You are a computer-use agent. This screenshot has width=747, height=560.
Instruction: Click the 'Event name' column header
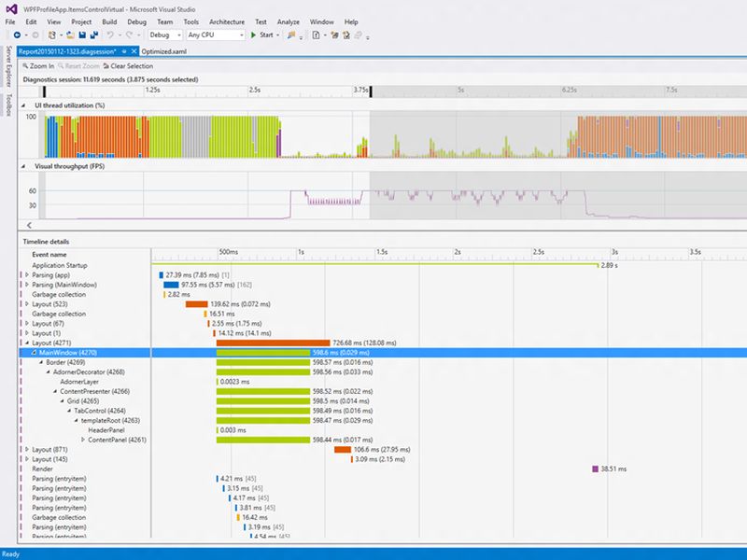(49, 254)
